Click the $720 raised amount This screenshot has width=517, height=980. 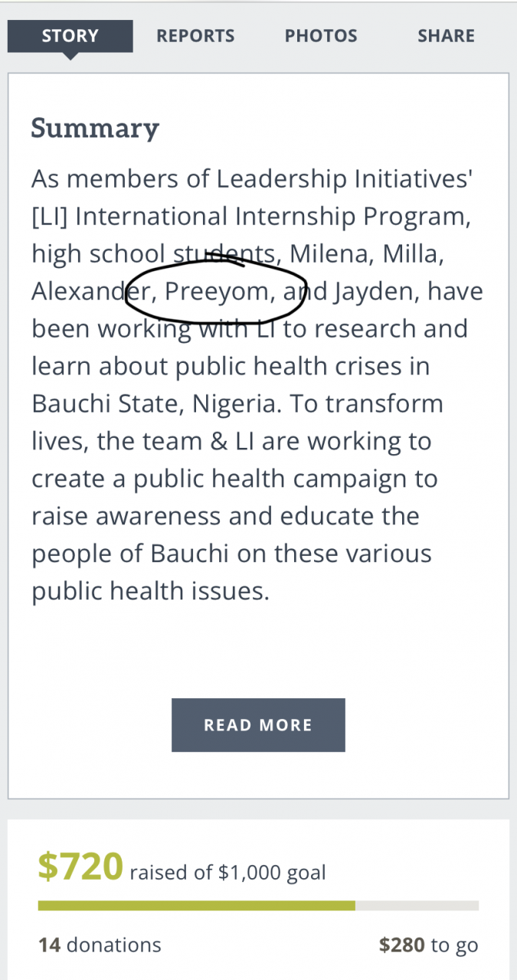pyautogui.click(x=80, y=867)
